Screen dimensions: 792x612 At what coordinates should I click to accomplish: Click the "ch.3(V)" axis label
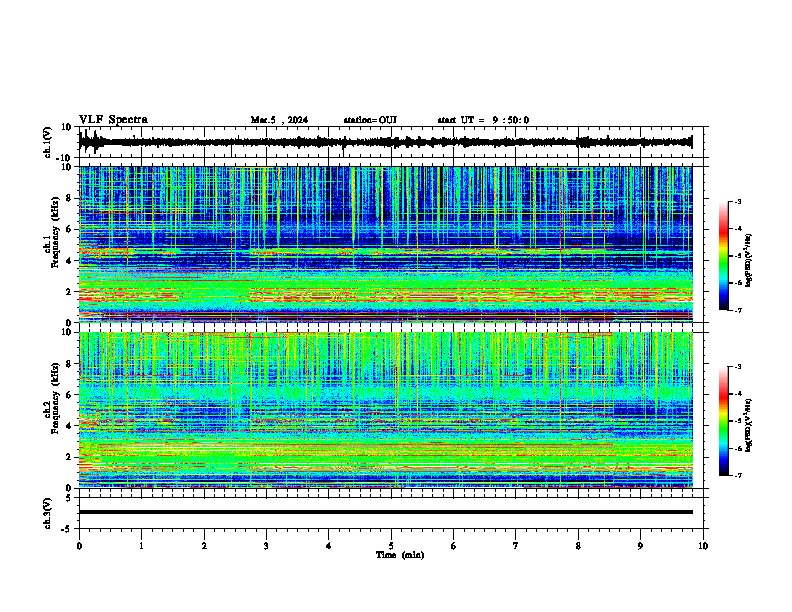point(48,513)
